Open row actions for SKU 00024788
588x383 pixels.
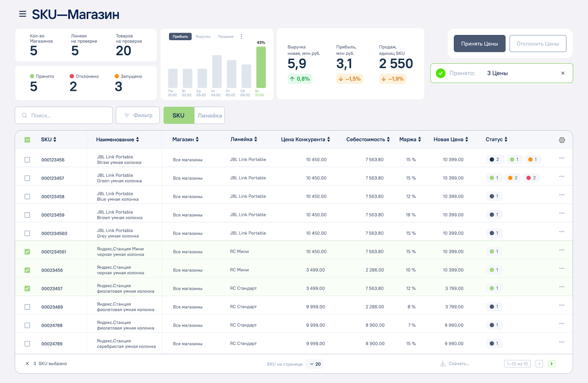562,323
